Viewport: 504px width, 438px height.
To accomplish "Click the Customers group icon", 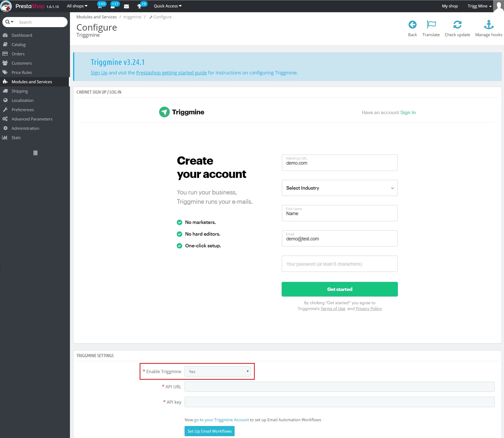I will coord(5,63).
